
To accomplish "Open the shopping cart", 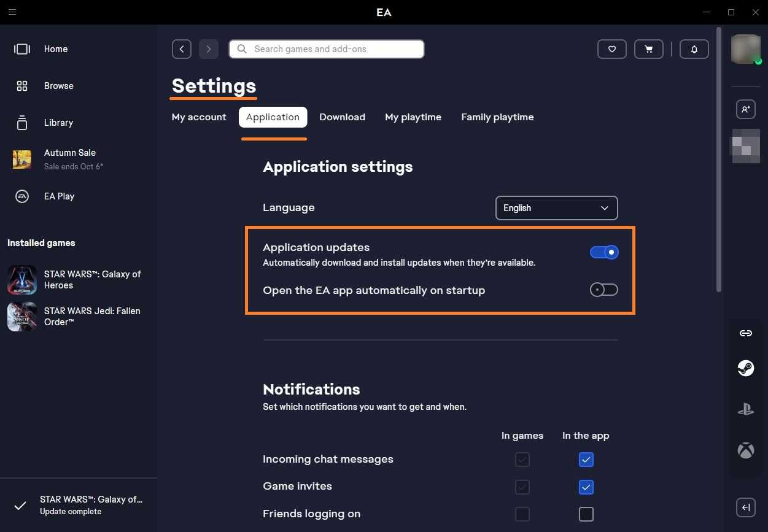I will pos(648,49).
